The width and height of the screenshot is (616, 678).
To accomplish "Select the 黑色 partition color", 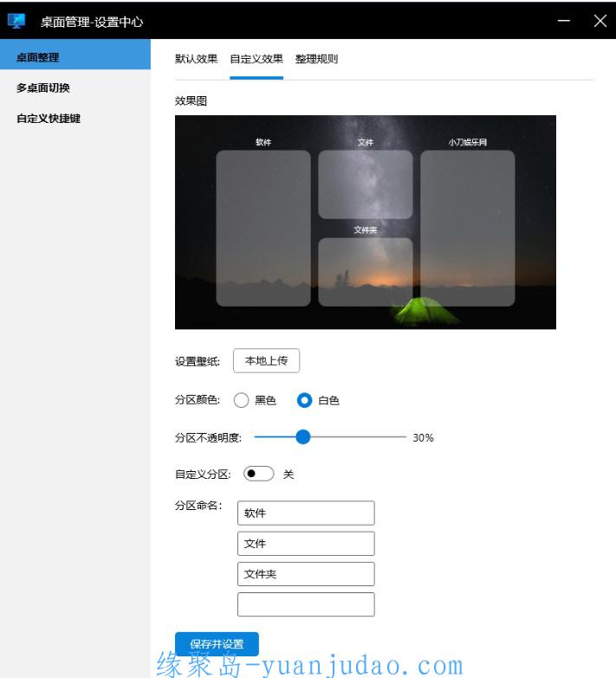I will 241,400.
